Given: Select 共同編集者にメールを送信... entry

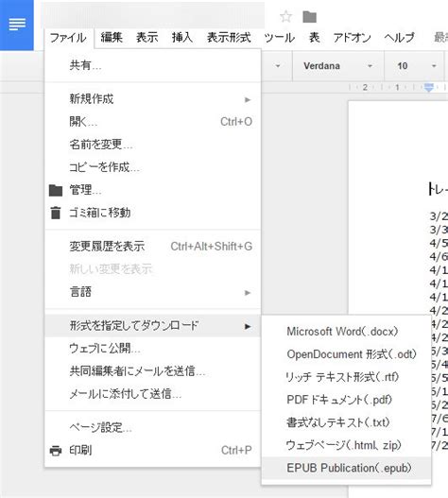Looking at the screenshot, I should (x=153, y=371).
